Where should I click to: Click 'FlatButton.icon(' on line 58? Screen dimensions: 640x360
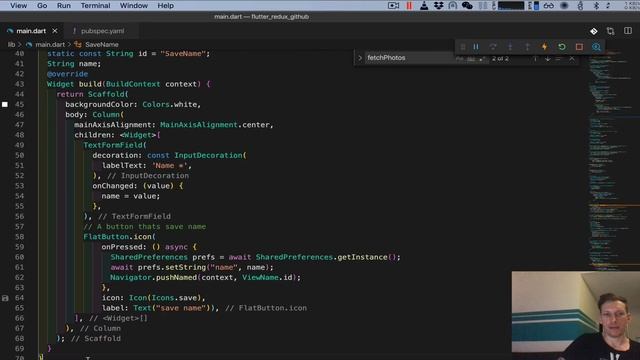pos(120,237)
